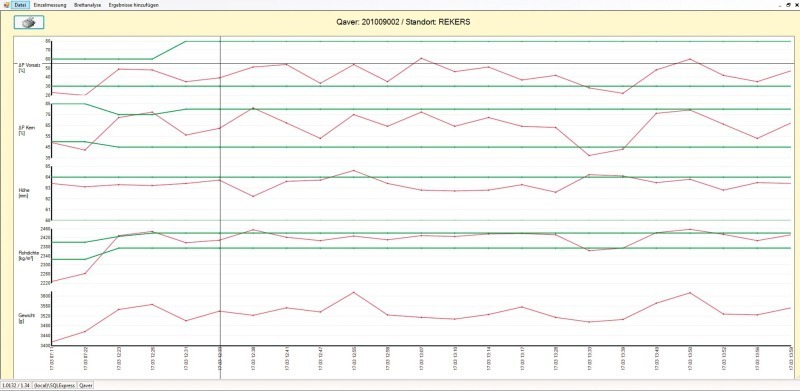Screen dimensions: 800x391
Task: Click the Qaver 201009002 / Standort REKERS title
Action: pos(404,22)
